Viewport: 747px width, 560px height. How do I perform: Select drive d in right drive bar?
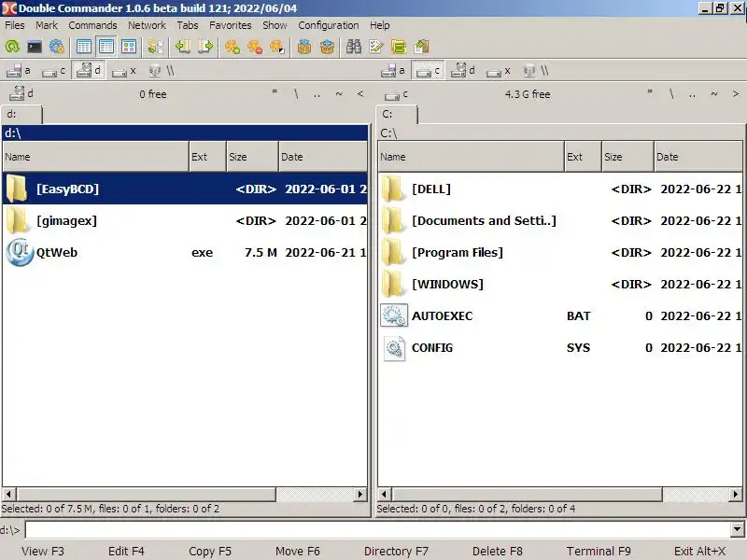click(x=463, y=71)
